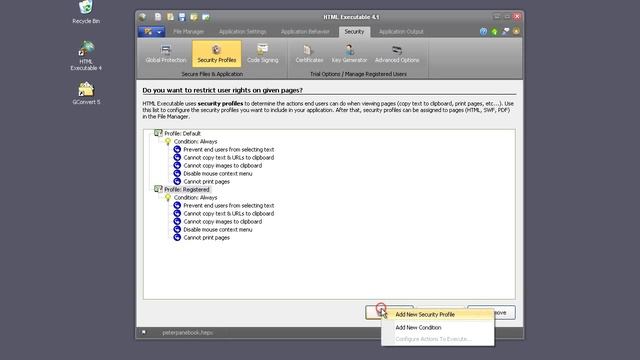This screenshot has width=640, height=360.
Task: Select Condition: Always under Profile: Default
Action: click(196, 142)
